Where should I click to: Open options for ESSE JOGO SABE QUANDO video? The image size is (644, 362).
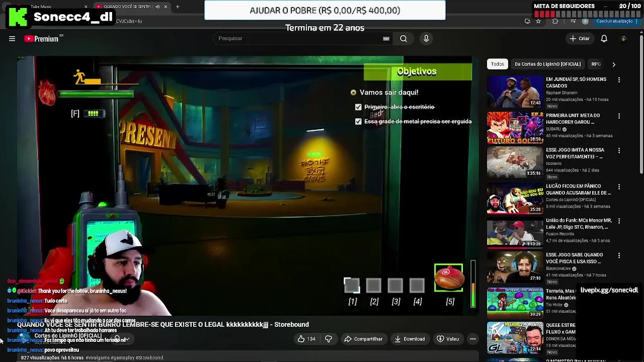(x=619, y=255)
